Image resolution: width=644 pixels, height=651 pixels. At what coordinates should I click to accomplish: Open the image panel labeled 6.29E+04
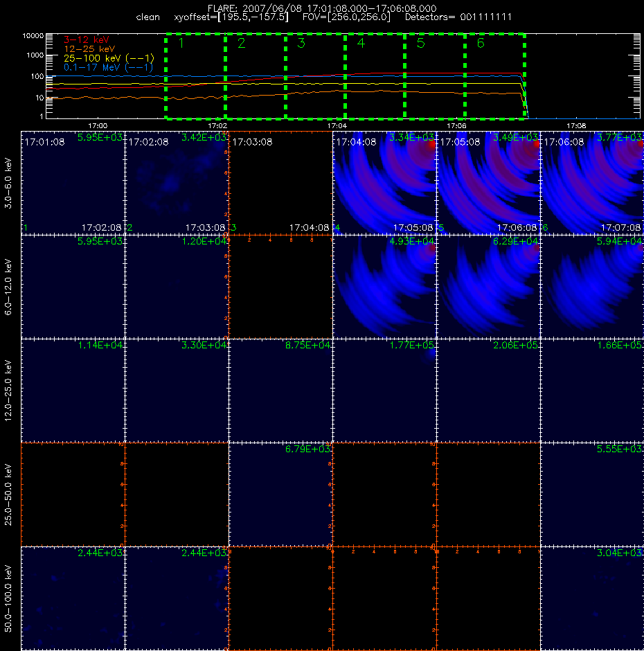pyautogui.click(x=488, y=287)
